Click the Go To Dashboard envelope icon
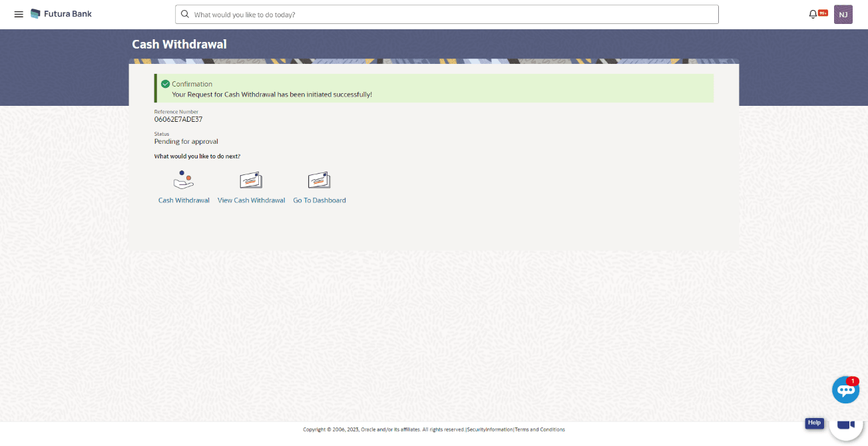868x446 pixels. tap(320, 180)
